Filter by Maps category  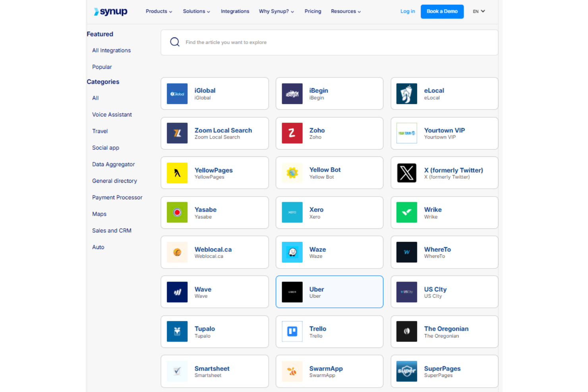tap(99, 214)
